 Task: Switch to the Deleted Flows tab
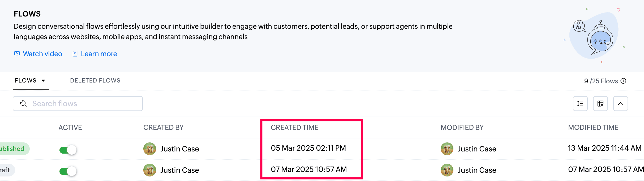95,81
